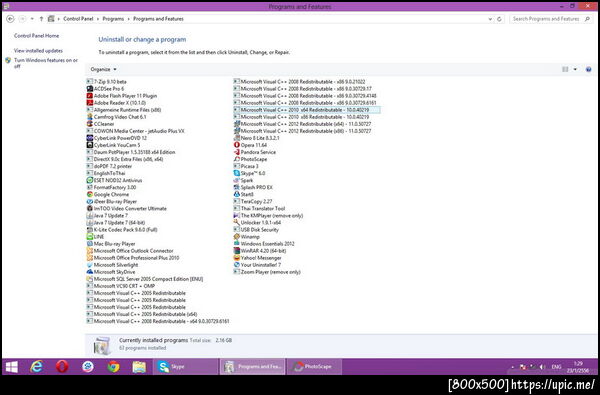Click the Back navigation arrow
The width and height of the screenshot is (600, 395).
point(10,19)
